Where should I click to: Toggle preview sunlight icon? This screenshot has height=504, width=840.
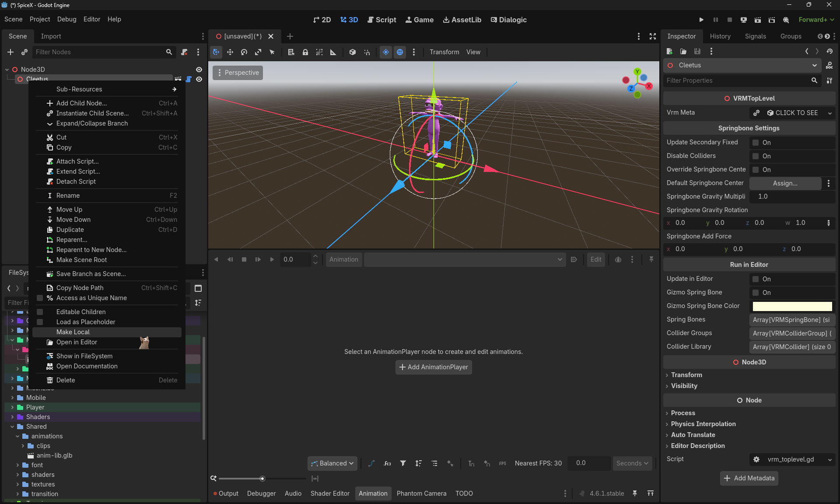(386, 52)
